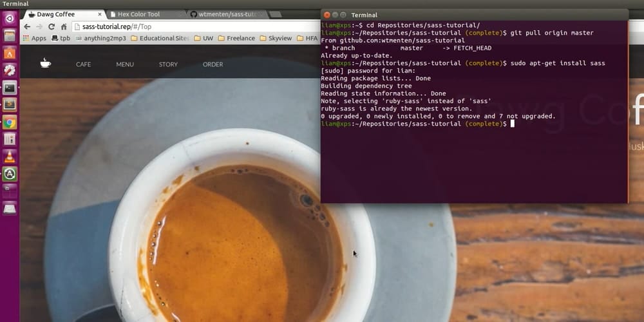Click 'git pull origin master' command text
This screenshot has height=322, width=644.
[552, 33]
